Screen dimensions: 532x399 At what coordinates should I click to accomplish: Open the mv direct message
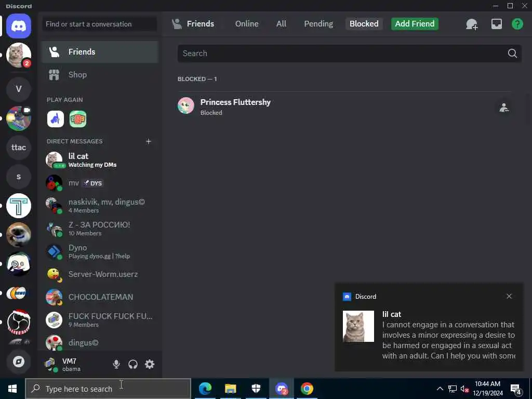click(x=100, y=183)
